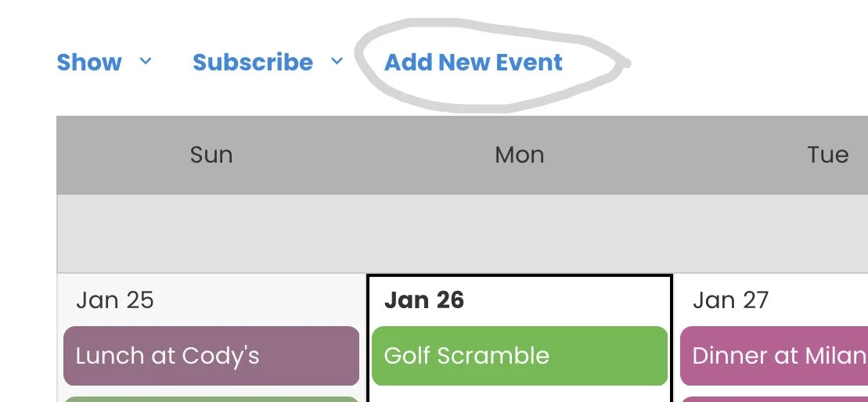Open the Subscribe dropdown menu
The image size is (868, 402).
tap(253, 63)
